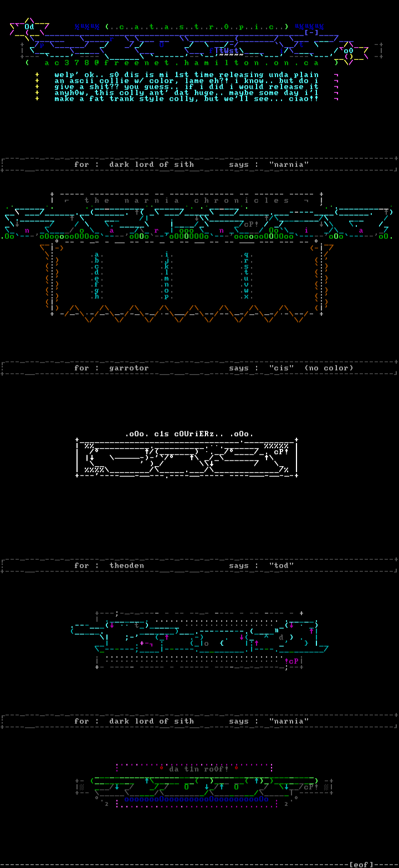Screen dimensions: 399x868
Task: Click the first yellow plus bullet in the intro
Action: (37, 75)
